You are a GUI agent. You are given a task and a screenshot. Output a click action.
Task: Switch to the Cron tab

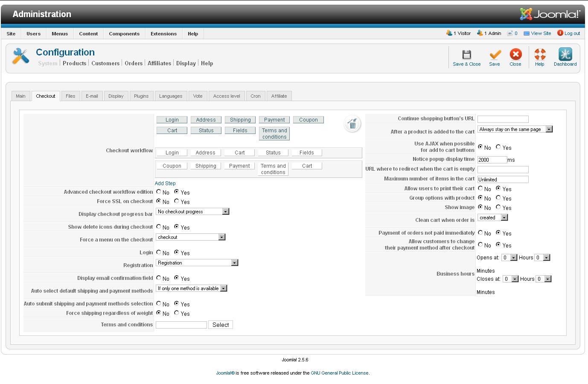pos(256,96)
